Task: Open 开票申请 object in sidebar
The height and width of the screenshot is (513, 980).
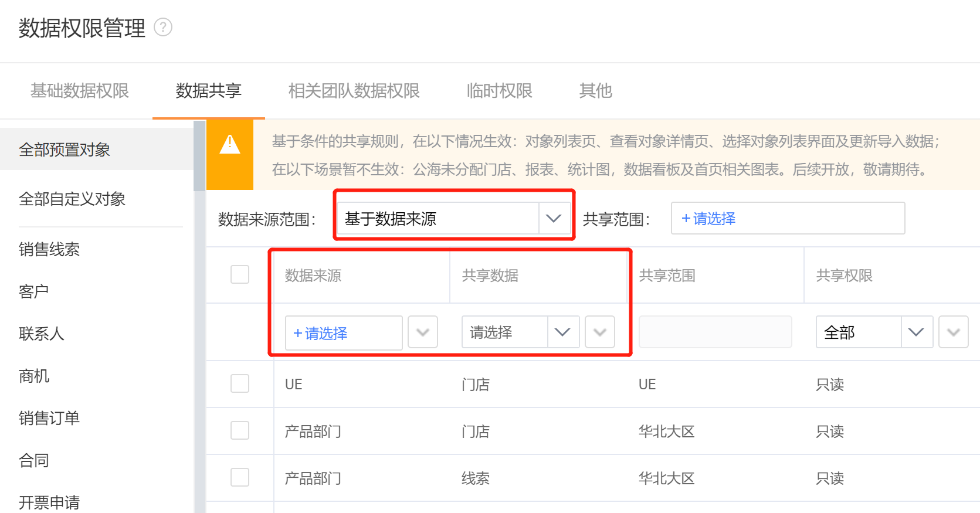Action: [x=49, y=502]
